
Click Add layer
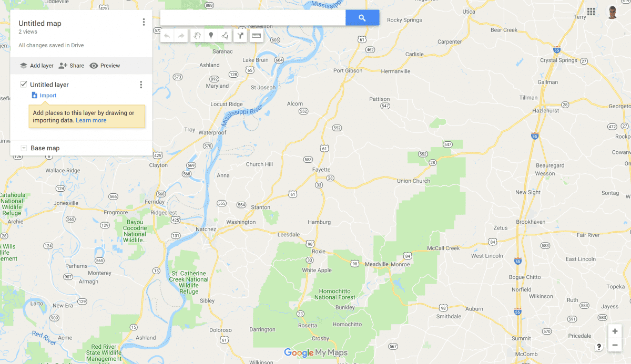pyautogui.click(x=36, y=66)
